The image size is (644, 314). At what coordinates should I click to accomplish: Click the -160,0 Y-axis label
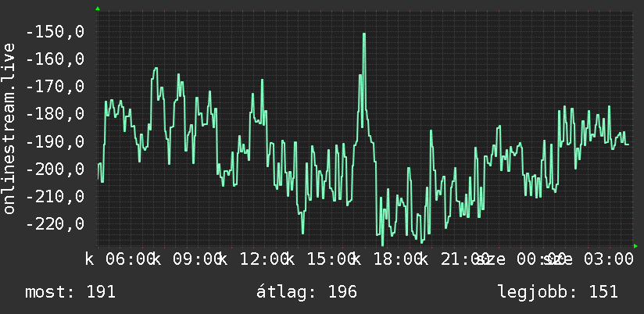coord(55,59)
